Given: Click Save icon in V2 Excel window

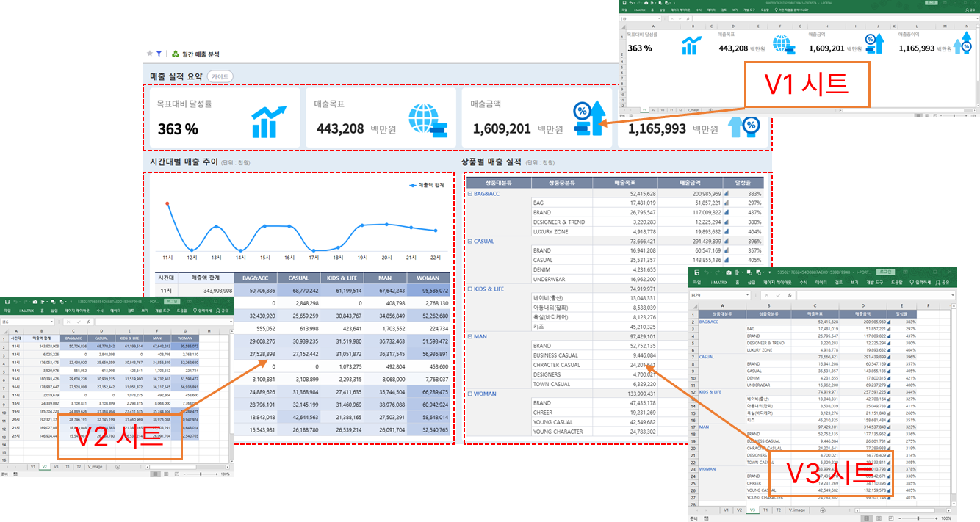Looking at the screenshot, I should tap(7, 301).
